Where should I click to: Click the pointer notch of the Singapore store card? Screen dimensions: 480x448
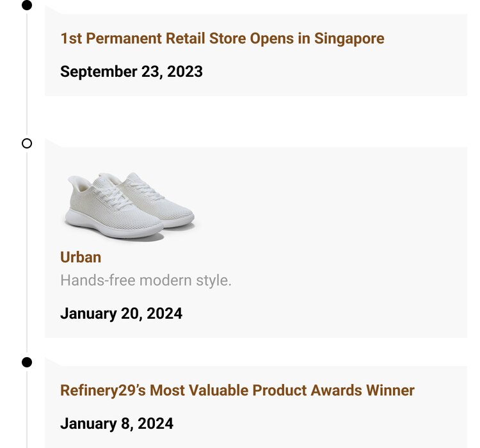tap(52, 10)
